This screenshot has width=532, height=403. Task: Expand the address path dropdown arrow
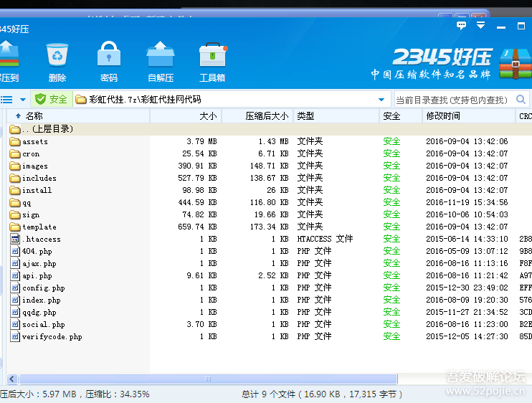click(x=381, y=100)
